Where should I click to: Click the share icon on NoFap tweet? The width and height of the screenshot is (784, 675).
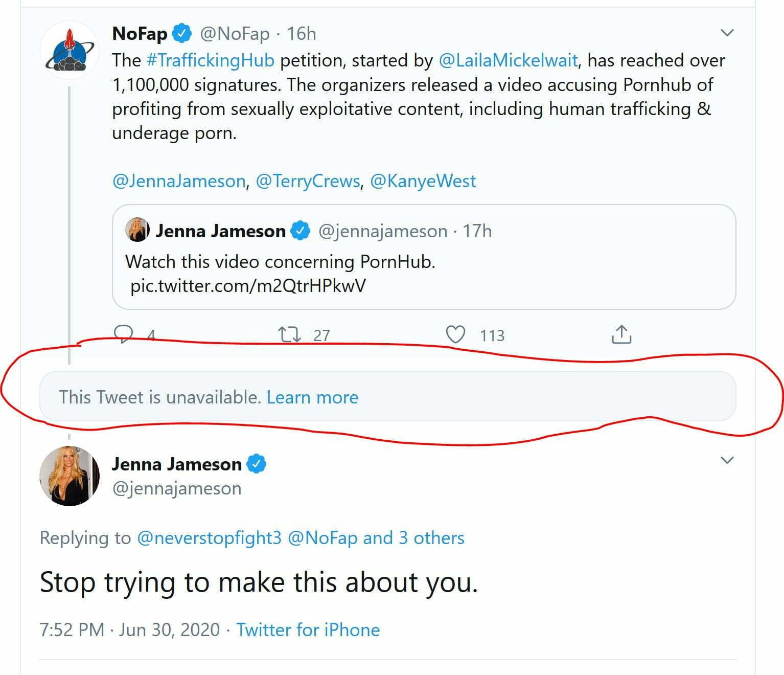point(621,334)
